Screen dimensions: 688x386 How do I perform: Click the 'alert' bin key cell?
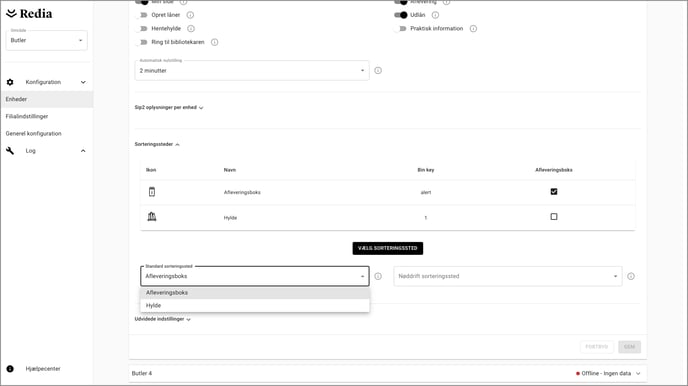(426, 192)
